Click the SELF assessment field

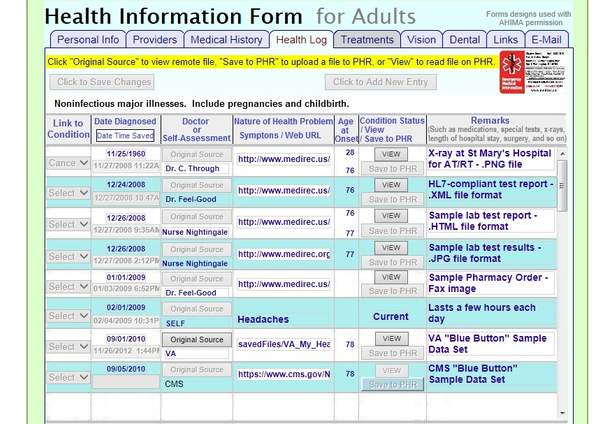pyautogui.click(x=196, y=324)
